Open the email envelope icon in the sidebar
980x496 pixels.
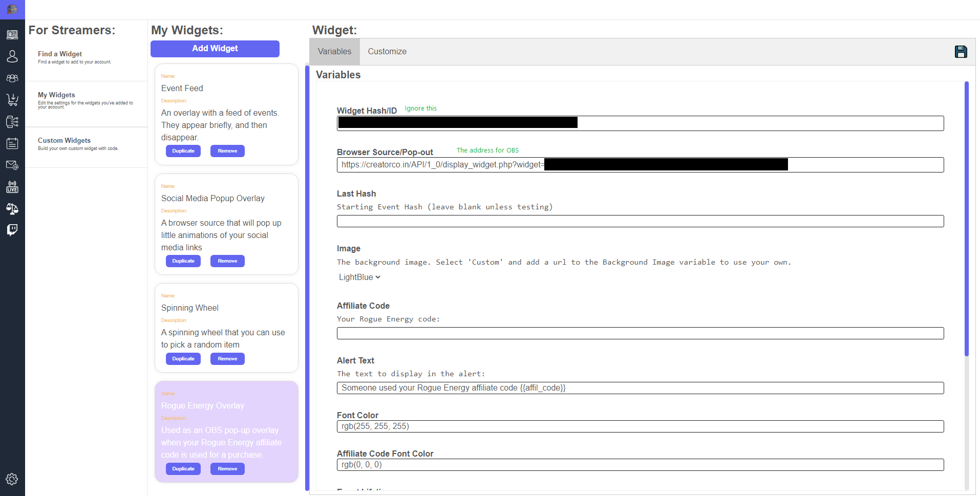[12, 165]
